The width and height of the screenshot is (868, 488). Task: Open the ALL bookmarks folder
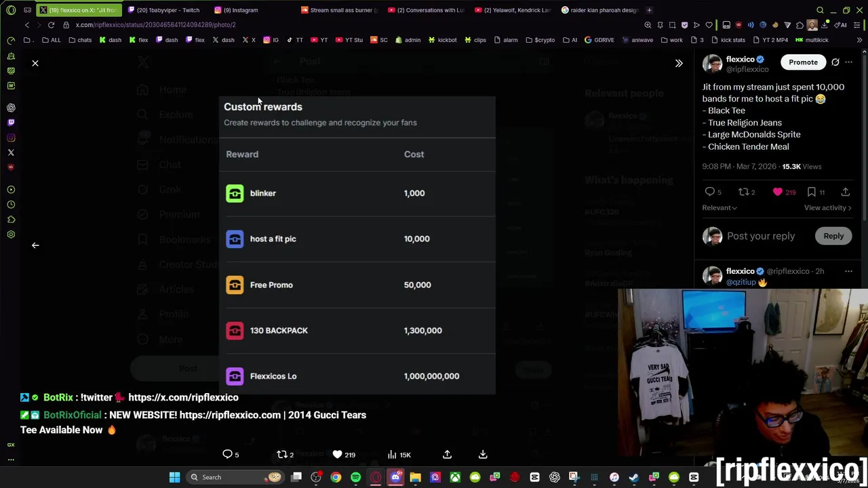[x=52, y=40]
